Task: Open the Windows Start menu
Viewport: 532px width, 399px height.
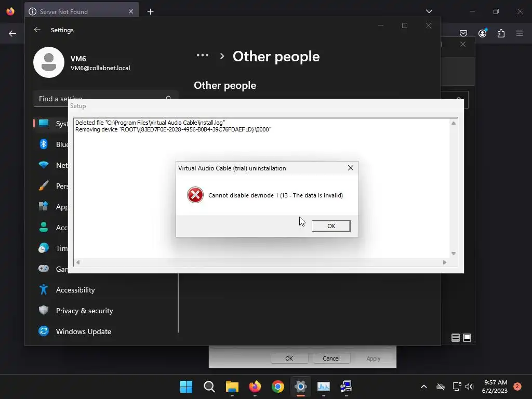Action: pos(187,387)
